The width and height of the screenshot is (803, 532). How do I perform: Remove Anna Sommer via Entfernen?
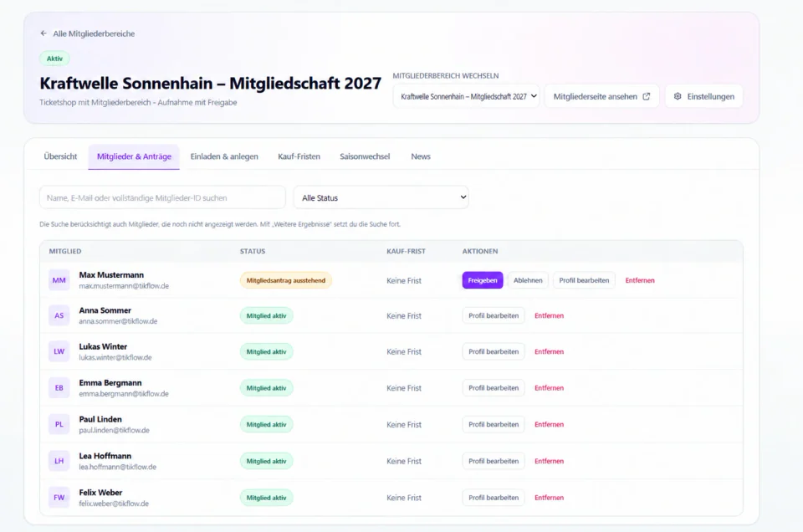click(549, 315)
